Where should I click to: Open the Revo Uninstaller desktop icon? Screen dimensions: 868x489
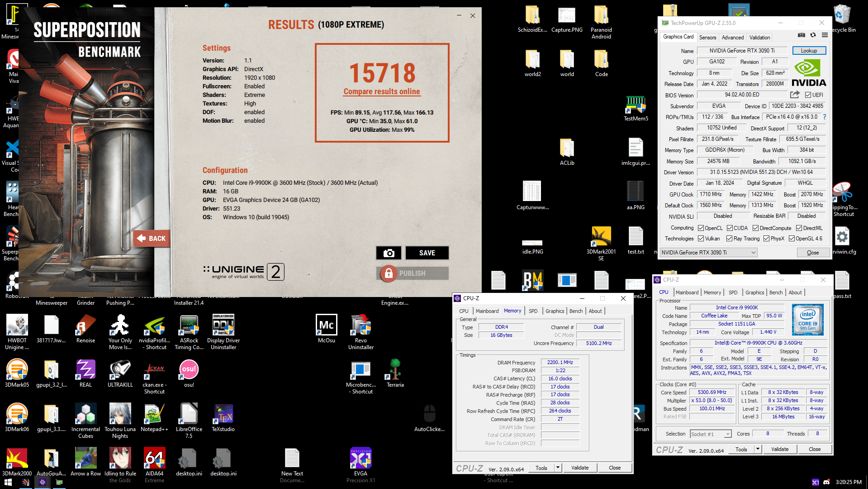pyautogui.click(x=361, y=332)
